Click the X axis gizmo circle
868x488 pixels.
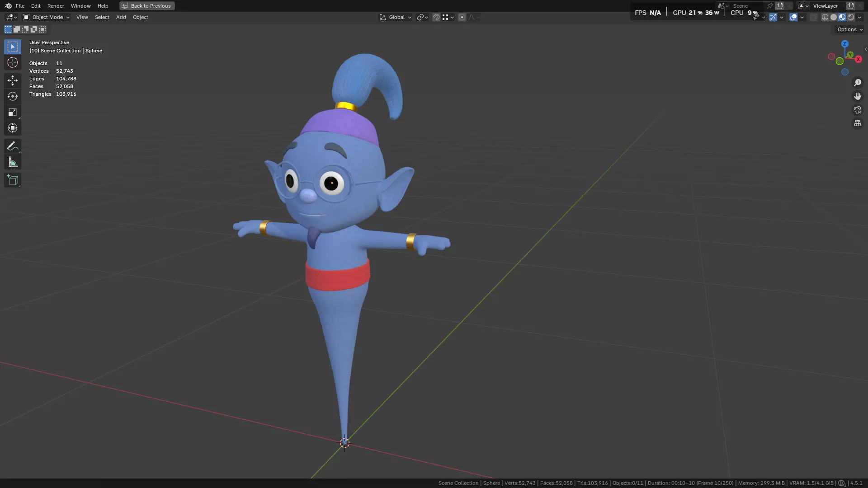point(858,59)
